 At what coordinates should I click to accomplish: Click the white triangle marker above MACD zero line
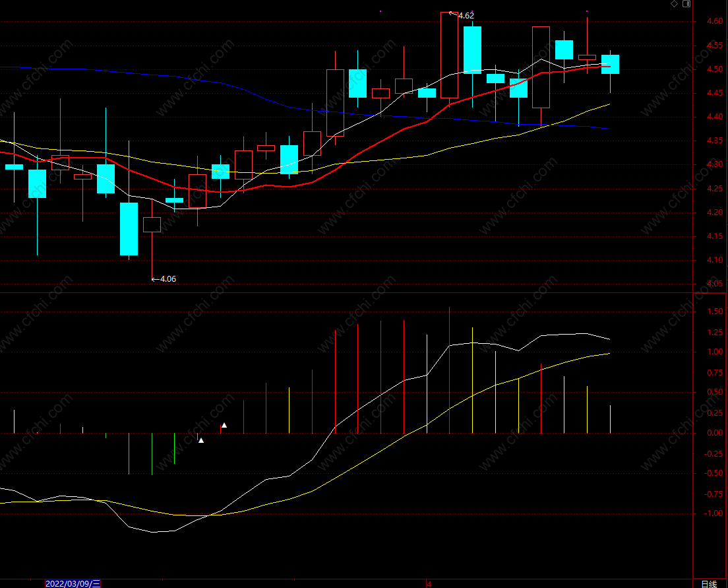coord(224,425)
